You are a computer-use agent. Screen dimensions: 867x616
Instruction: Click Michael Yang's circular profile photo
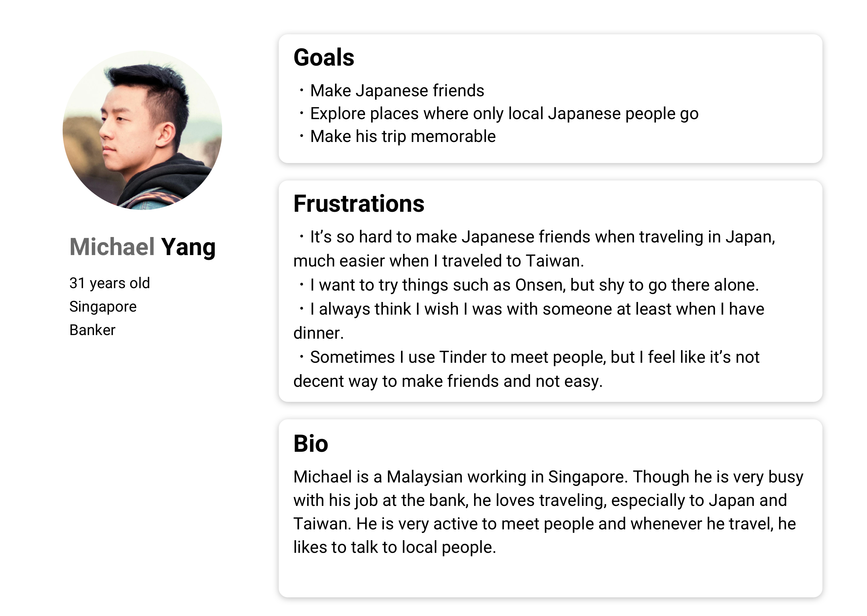coord(142,130)
